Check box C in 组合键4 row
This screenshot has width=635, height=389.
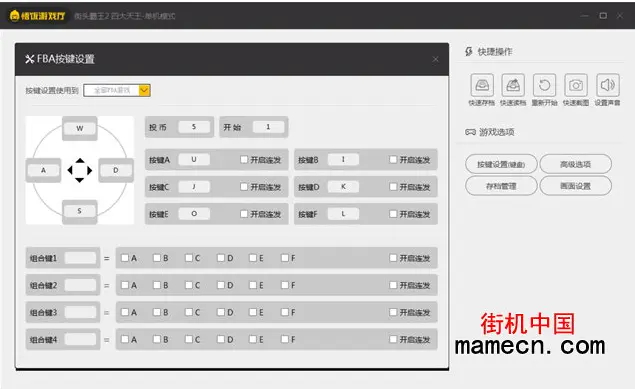(189, 339)
